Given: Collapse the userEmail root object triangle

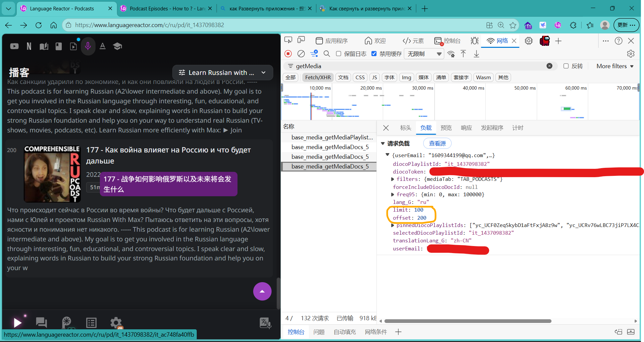Looking at the screenshot, I should pyautogui.click(x=387, y=155).
